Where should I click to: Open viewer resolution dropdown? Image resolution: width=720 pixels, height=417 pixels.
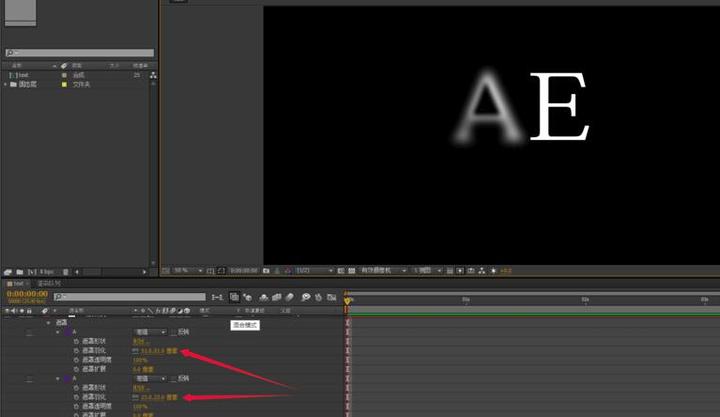click(x=315, y=271)
